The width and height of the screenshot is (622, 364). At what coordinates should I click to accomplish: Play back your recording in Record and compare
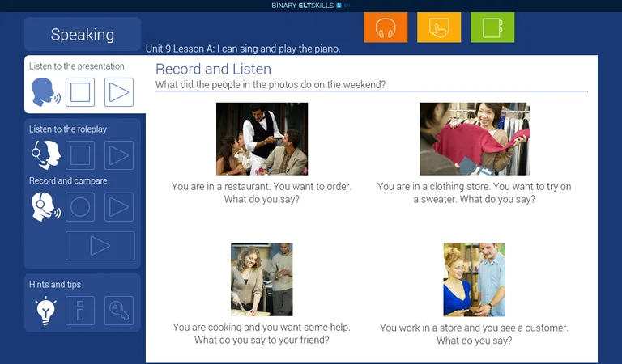(119, 207)
